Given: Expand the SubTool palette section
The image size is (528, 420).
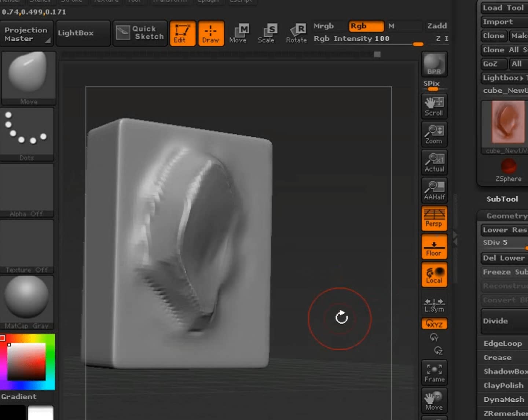Looking at the screenshot, I should coord(502,199).
